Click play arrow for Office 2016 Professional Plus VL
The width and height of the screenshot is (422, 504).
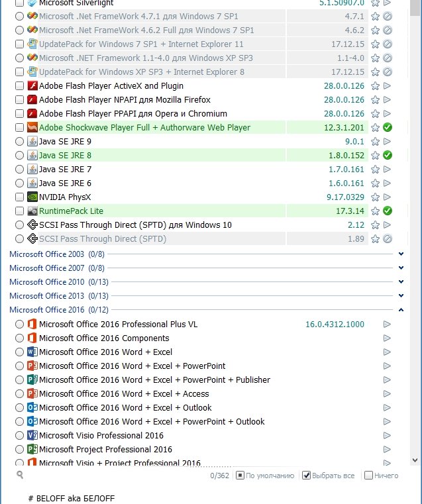pyautogui.click(x=388, y=325)
